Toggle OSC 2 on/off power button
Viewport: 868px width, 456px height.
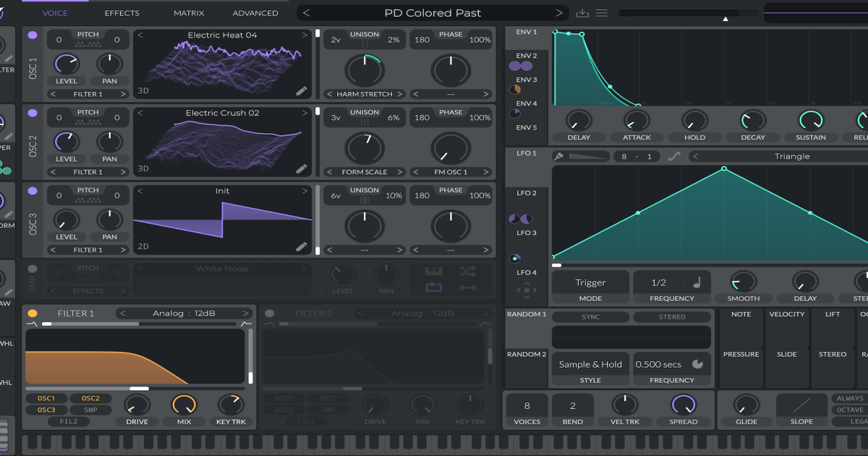tap(33, 113)
